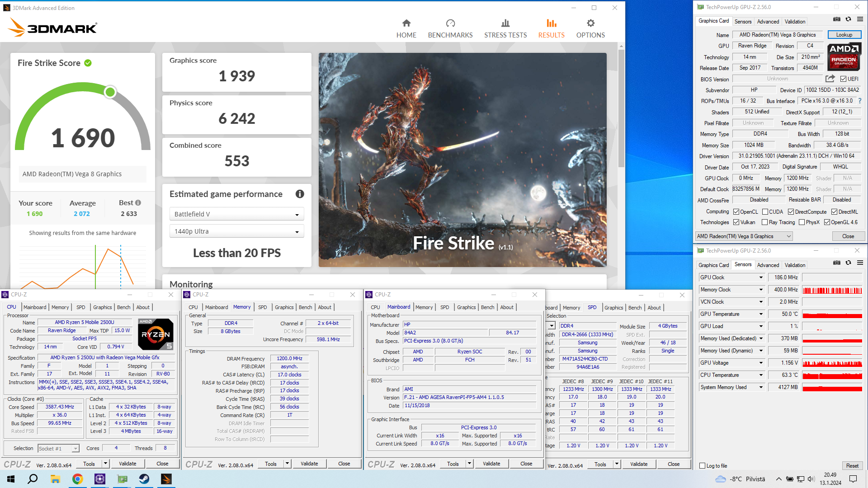
Task: Open the CPU Temperature sensor dropdown
Action: pos(761,375)
